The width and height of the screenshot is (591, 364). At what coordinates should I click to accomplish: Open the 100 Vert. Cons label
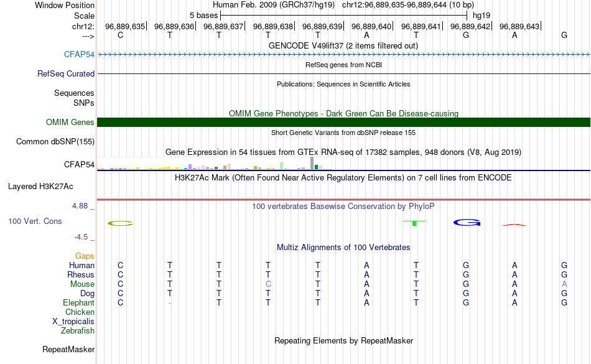point(35,221)
